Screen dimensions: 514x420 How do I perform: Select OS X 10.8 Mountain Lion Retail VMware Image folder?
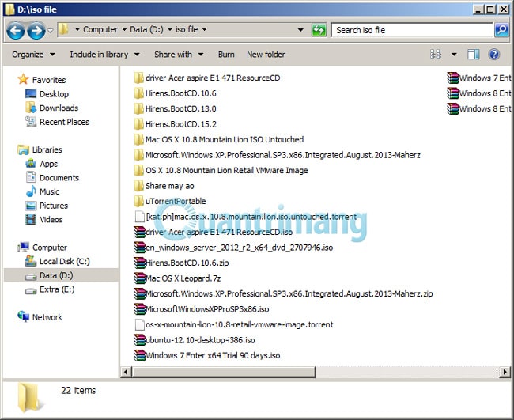pyautogui.click(x=221, y=171)
